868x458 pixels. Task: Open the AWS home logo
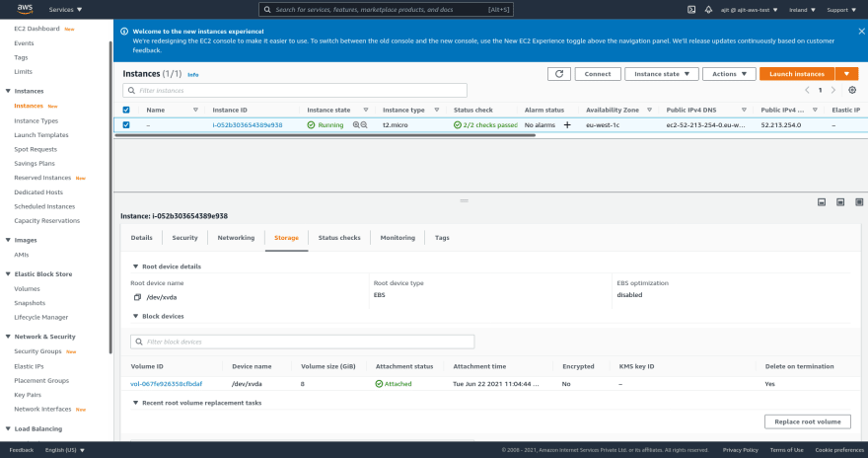pyautogui.click(x=25, y=9)
